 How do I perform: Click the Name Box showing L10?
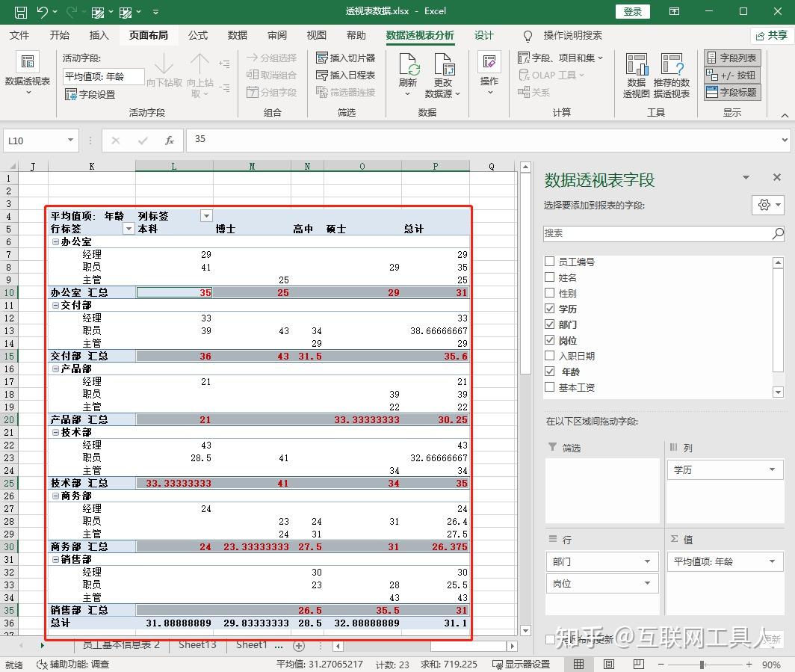pyautogui.click(x=34, y=140)
